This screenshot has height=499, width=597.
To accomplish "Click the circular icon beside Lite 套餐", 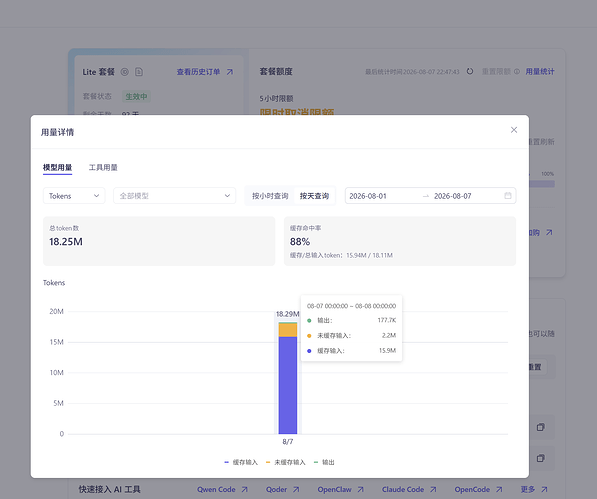I will [125, 72].
